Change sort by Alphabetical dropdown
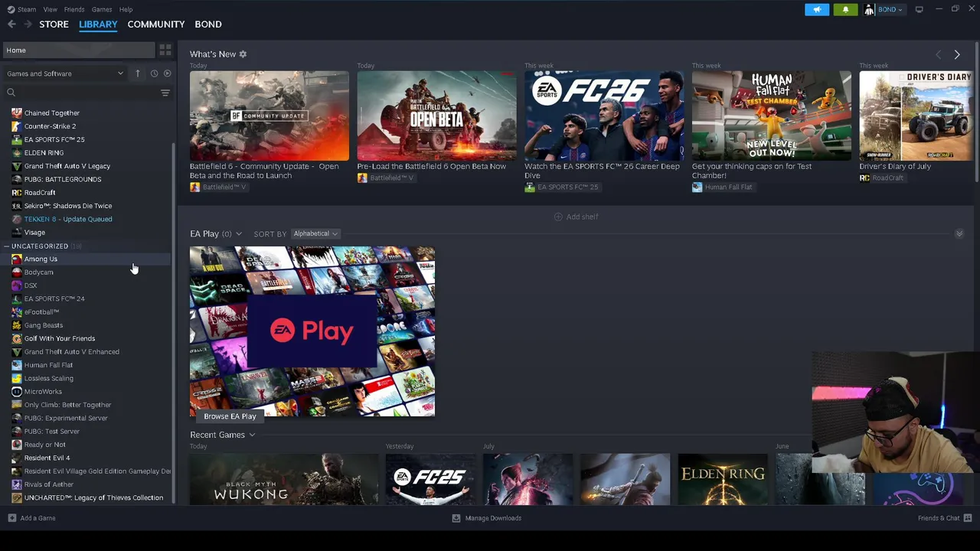The image size is (980, 551). [315, 233]
